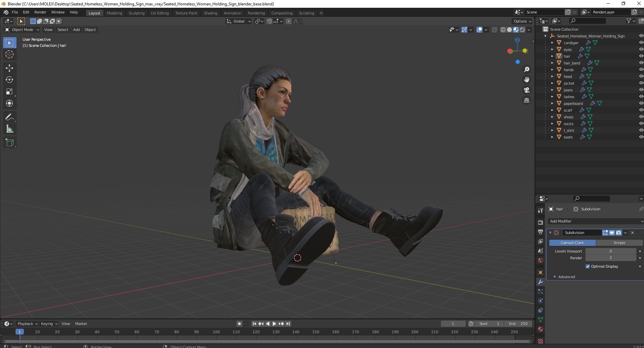Image resolution: width=644 pixels, height=348 pixels.
Task: Select the Move tool
Action: point(9,68)
